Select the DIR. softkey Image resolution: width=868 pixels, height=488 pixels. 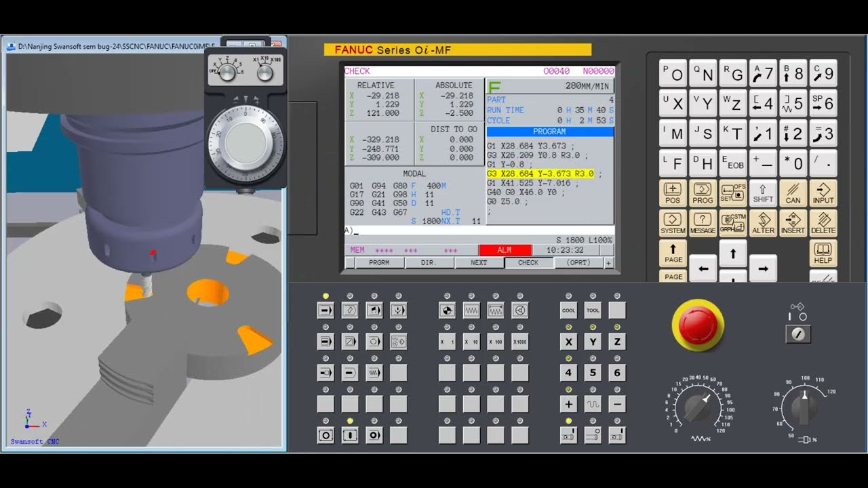click(429, 263)
